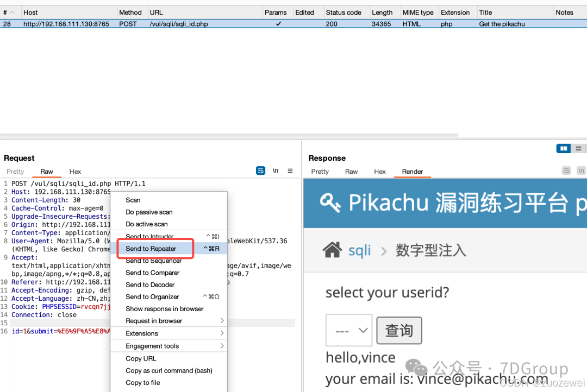Click the Params checkmark in row 28
Image resolution: width=587 pixels, height=392 pixels.
point(278,23)
